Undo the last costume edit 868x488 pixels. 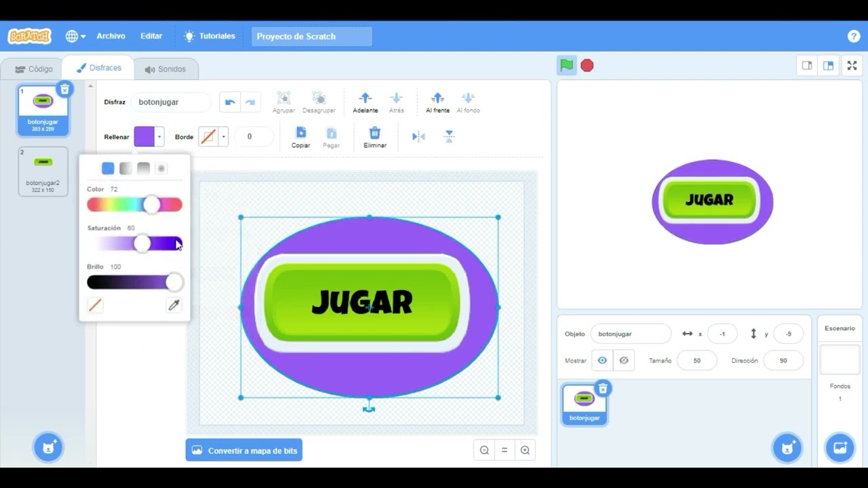230,102
